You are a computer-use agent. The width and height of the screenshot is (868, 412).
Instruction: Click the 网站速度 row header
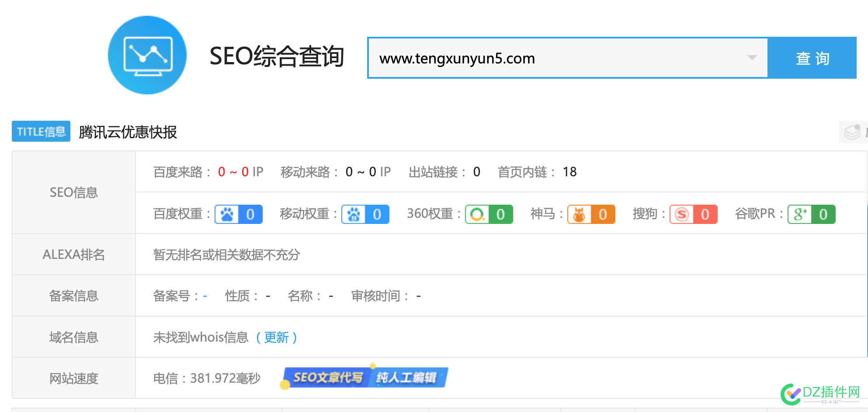coord(74,378)
